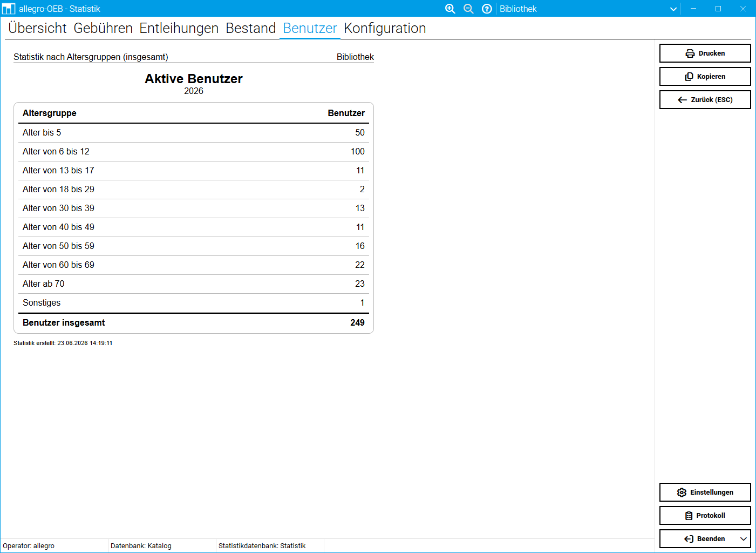The width and height of the screenshot is (756, 553).
Task: Click 'Datenbank: Katalog' in status bar
Action: (x=141, y=546)
